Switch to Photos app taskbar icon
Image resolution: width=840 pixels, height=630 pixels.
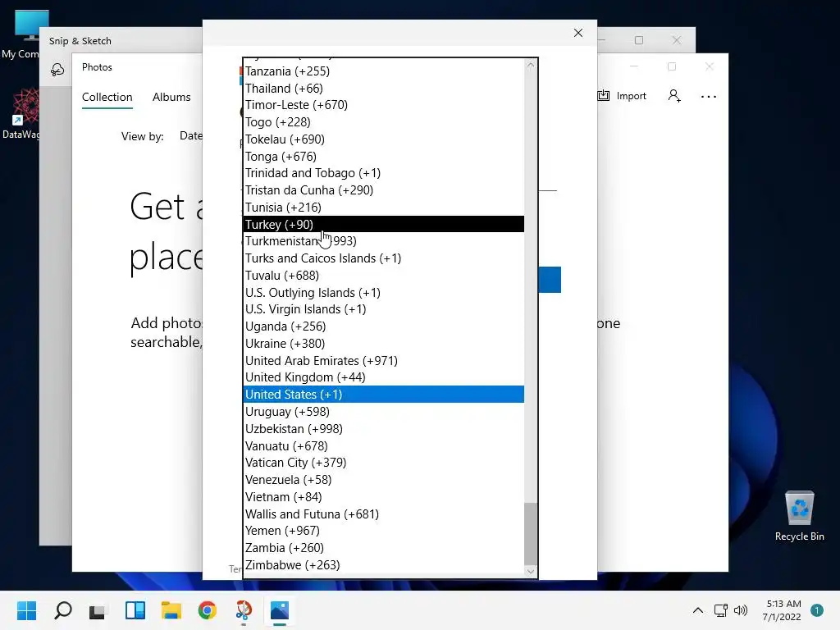pos(280,610)
